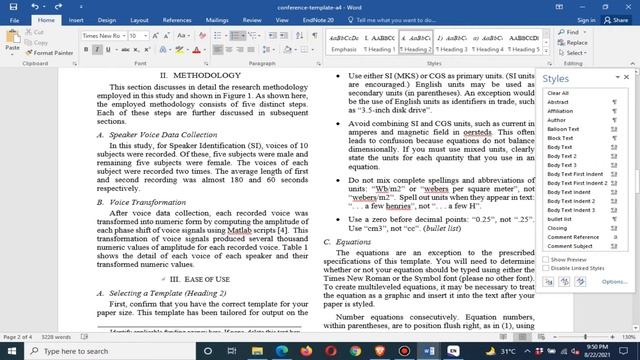
Task: Open the font size dropdown
Action: pyautogui.click(x=145, y=36)
